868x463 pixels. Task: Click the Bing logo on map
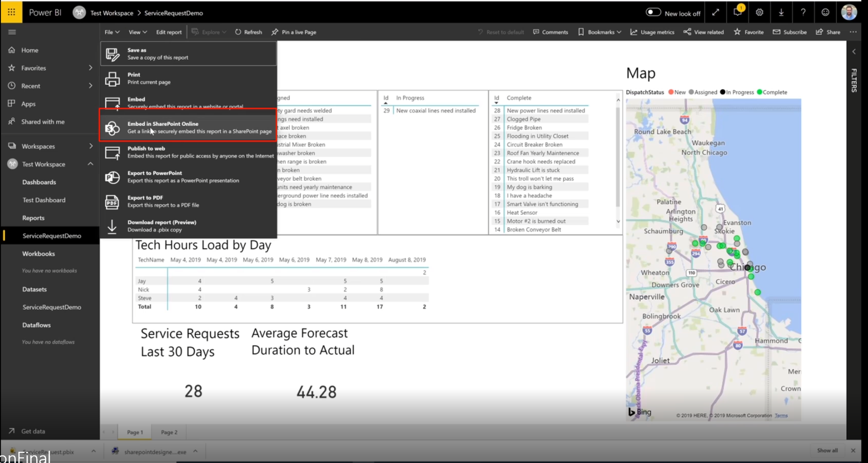coord(640,412)
